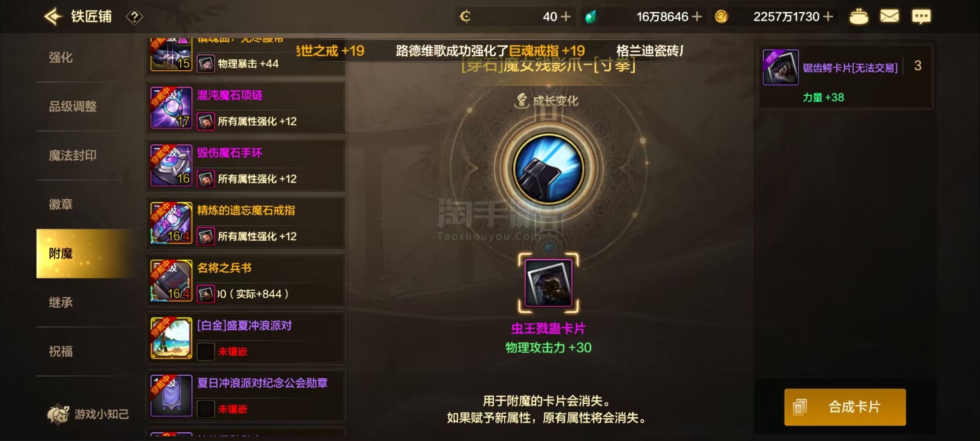Click the 虫王戮蛊卡片 card slot
Viewport: 980px width, 441px height.
click(548, 283)
